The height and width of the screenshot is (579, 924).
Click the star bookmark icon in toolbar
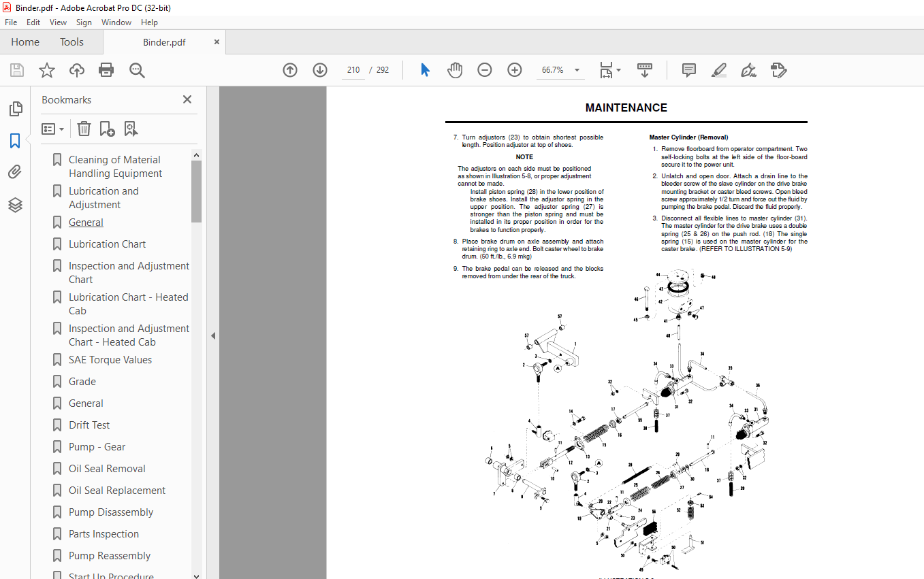(x=47, y=70)
